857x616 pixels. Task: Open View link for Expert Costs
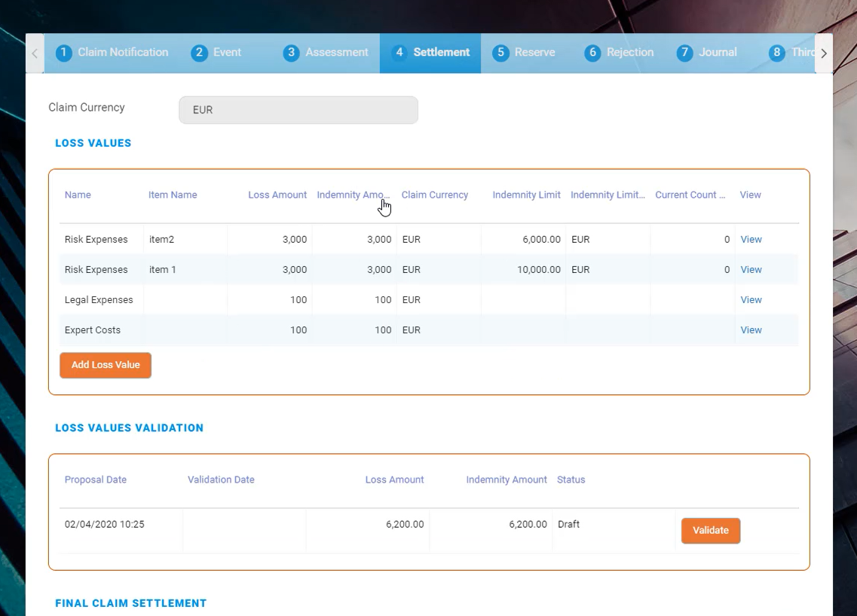pyautogui.click(x=751, y=330)
